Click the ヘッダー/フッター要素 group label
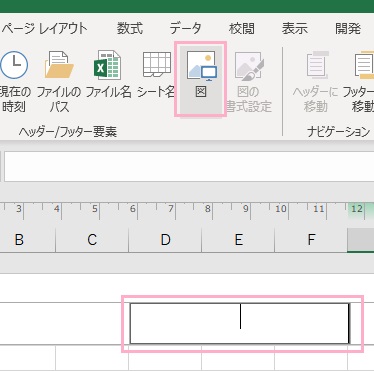 [68, 132]
